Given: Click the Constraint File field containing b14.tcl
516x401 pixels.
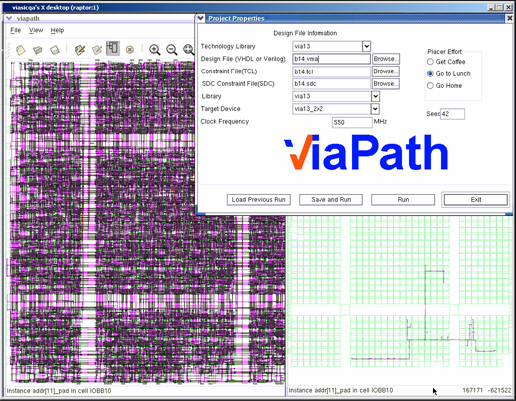Looking at the screenshot, I should coord(332,71).
